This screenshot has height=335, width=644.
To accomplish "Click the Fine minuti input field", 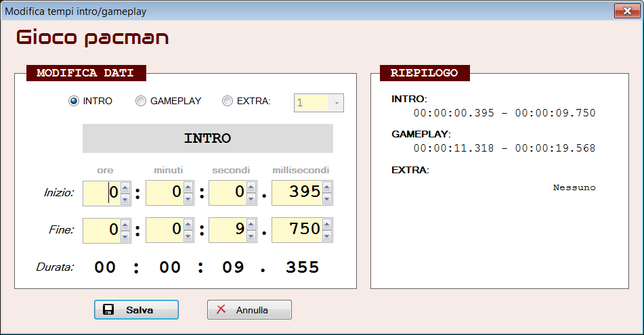I will [x=164, y=230].
